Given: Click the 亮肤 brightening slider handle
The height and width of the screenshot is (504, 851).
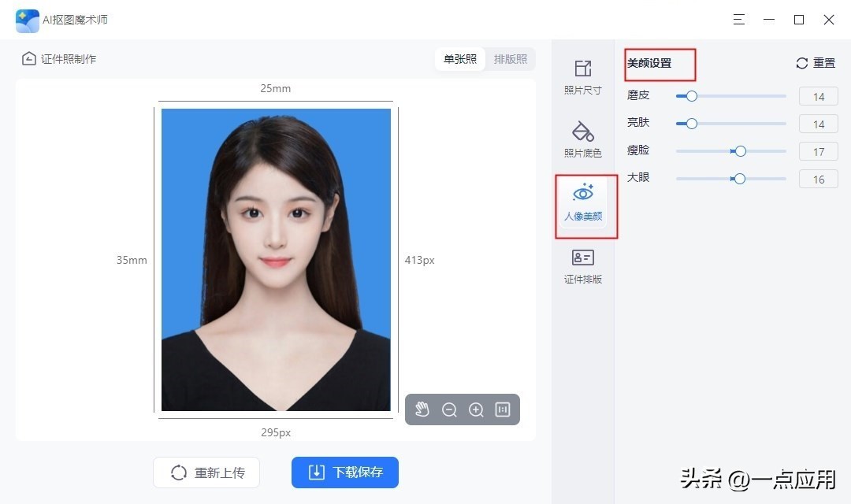Looking at the screenshot, I should (x=692, y=124).
